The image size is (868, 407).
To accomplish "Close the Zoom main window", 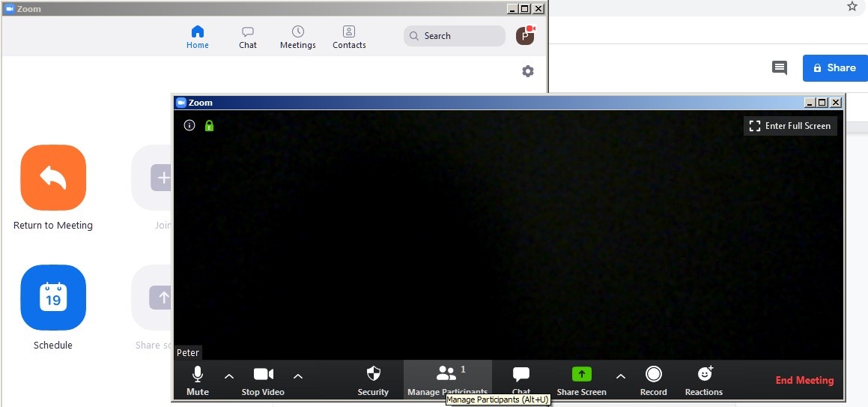I will (x=538, y=9).
